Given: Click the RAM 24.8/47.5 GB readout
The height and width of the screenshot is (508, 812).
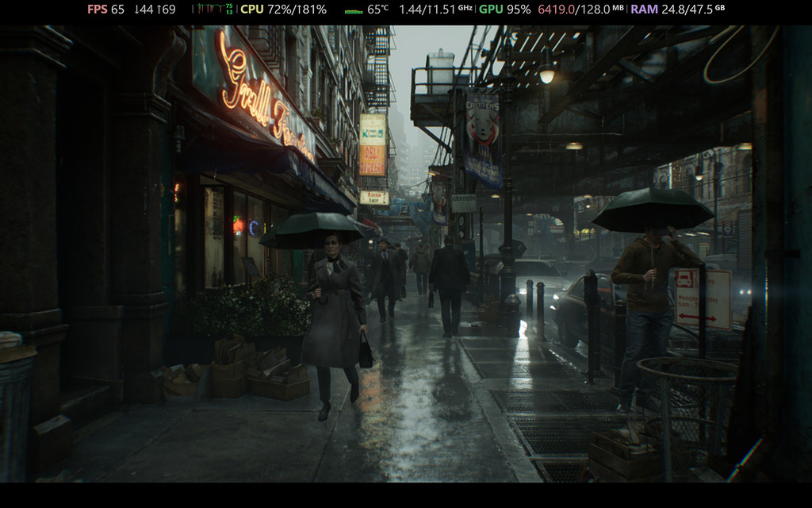Looking at the screenshot, I should (677, 10).
